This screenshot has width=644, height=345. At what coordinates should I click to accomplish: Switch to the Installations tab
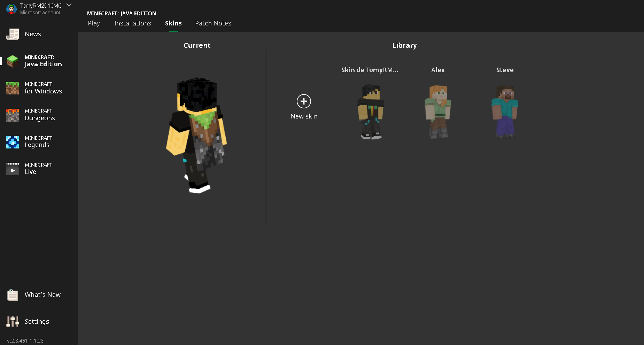(133, 23)
